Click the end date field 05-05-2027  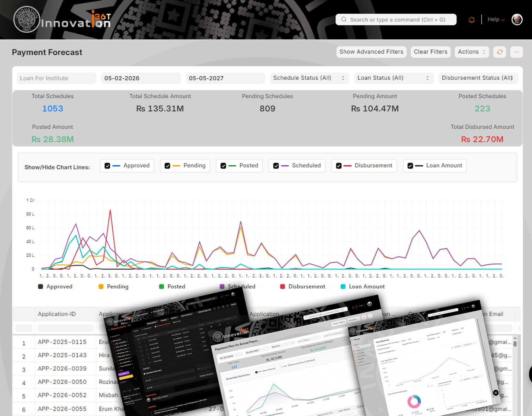225,78
